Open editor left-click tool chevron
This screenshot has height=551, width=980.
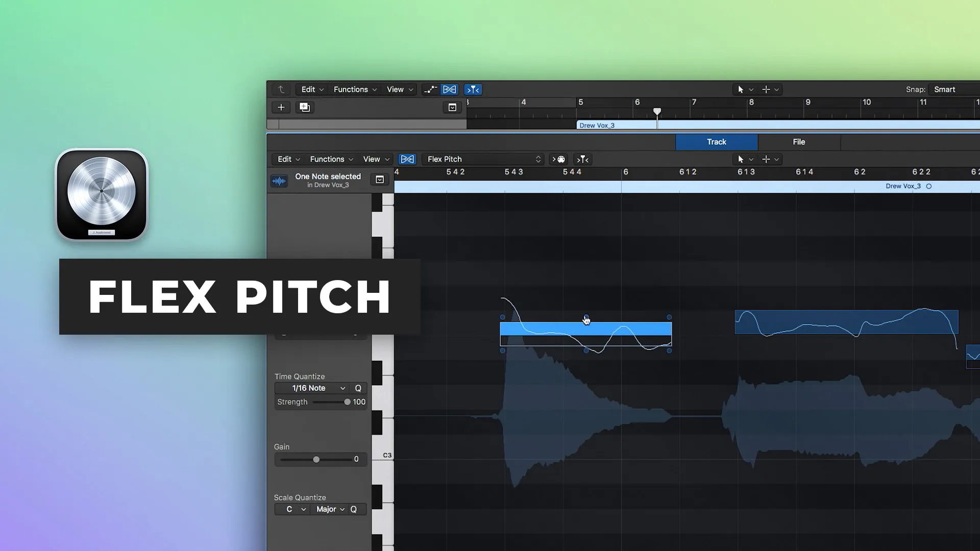pyautogui.click(x=751, y=160)
